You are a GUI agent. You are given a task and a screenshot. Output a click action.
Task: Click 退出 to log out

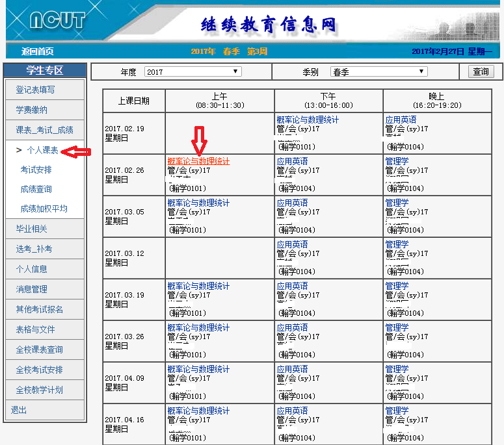(x=20, y=410)
